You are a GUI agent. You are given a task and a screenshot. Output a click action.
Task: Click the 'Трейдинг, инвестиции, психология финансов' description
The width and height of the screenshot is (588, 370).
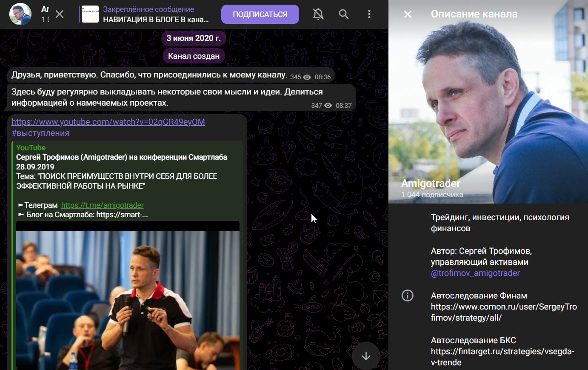[500, 223]
